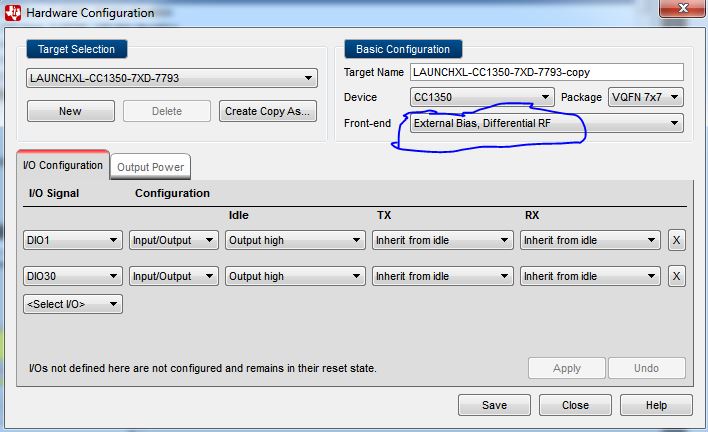
Task: Open TX Inherit from idle dropdown for DIO1
Action: pos(442,240)
